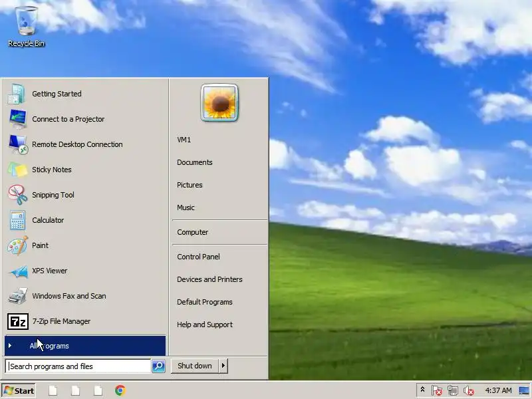The height and width of the screenshot is (399, 532).
Task: Focus the Search programs and files box
Action: click(78, 366)
